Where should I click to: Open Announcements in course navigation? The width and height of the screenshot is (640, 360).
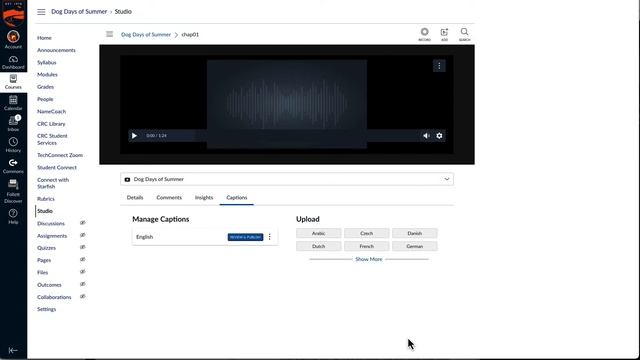[56, 50]
